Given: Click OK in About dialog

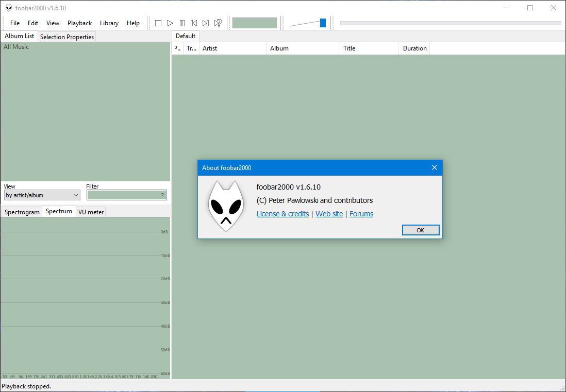Looking at the screenshot, I should click(421, 230).
